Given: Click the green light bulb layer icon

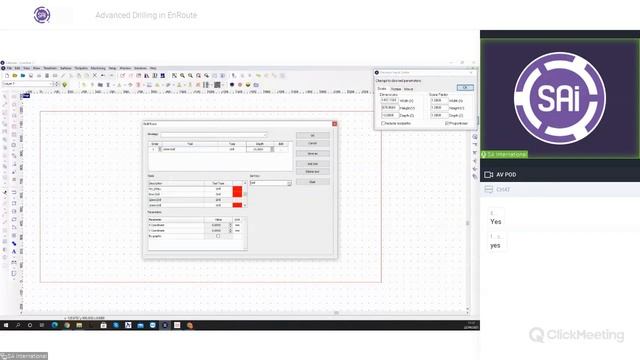Looking at the screenshot, I should coord(64,84).
